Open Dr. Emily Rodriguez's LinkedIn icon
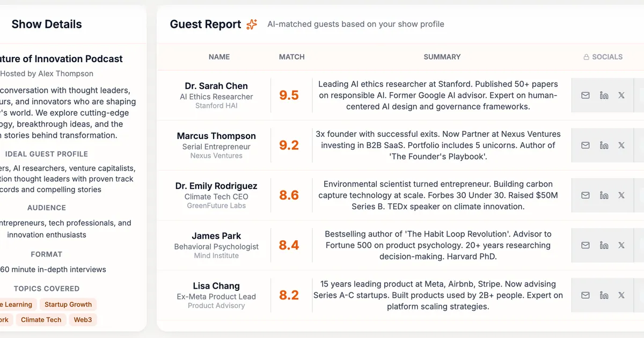Screen dimensions: 644x338 point(604,195)
